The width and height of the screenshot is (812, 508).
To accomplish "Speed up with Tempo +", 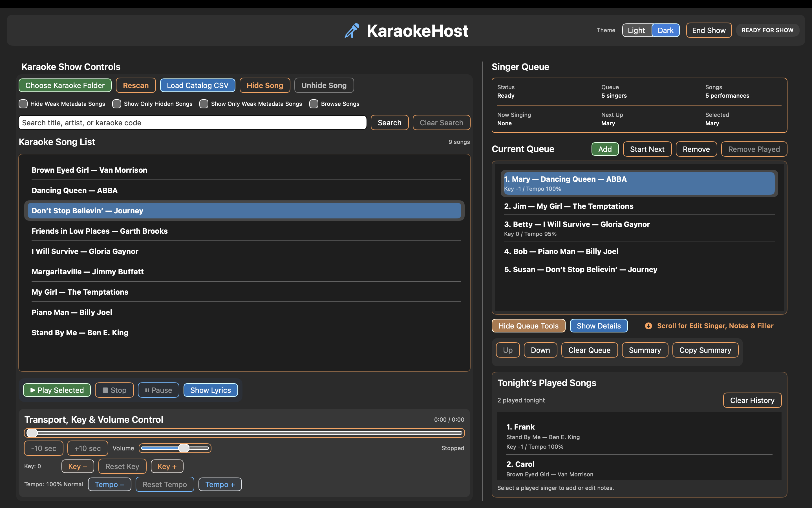I will tap(220, 485).
